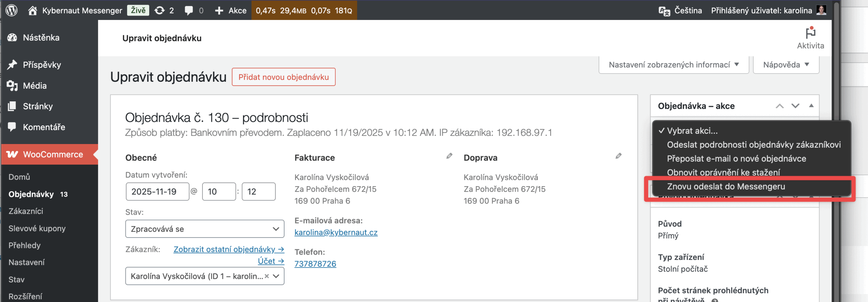
Task: Click the creation date input field
Action: tap(157, 192)
